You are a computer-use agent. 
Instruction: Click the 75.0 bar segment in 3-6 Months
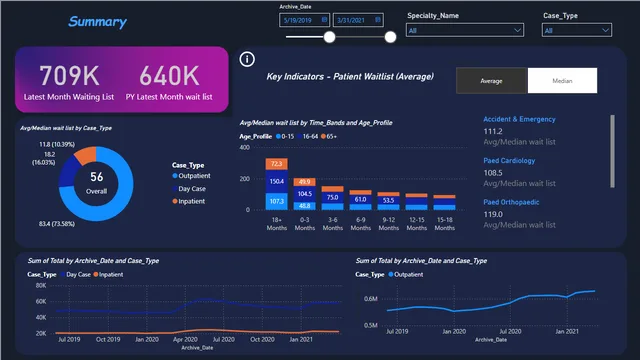[x=332, y=197]
